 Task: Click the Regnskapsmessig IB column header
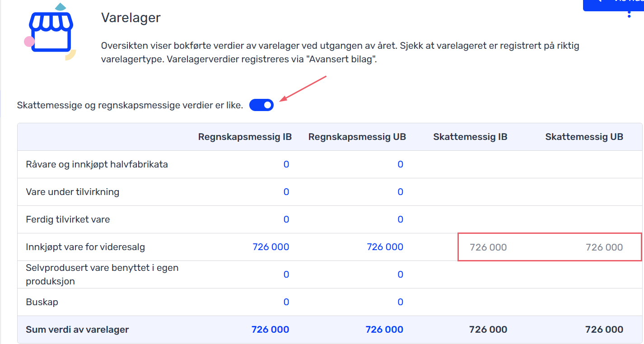[245, 137]
